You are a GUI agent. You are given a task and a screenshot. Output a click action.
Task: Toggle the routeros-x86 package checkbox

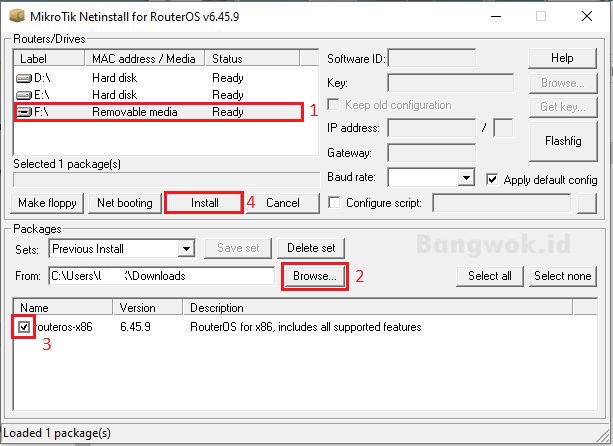[24, 327]
